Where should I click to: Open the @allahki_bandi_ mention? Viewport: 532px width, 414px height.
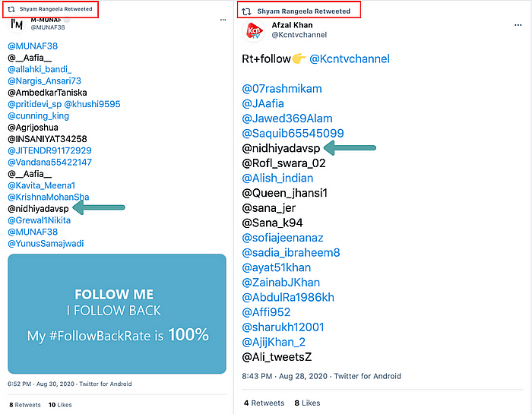(x=40, y=70)
